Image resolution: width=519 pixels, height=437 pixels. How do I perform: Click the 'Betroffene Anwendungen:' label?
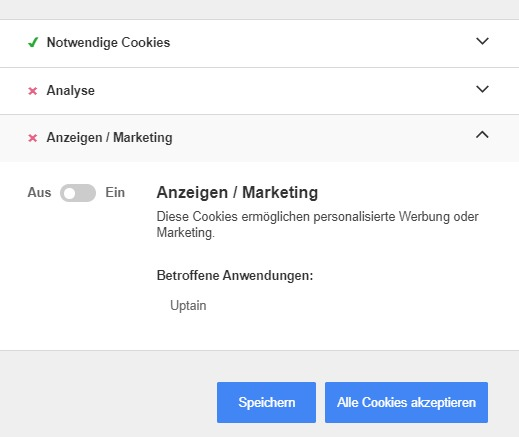(235, 276)
